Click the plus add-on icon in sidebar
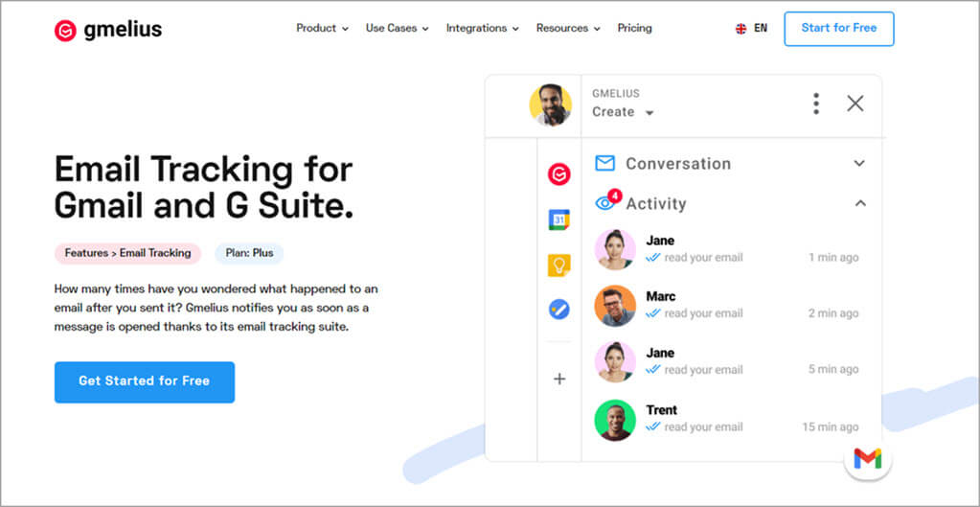 [x=559, y=379]
